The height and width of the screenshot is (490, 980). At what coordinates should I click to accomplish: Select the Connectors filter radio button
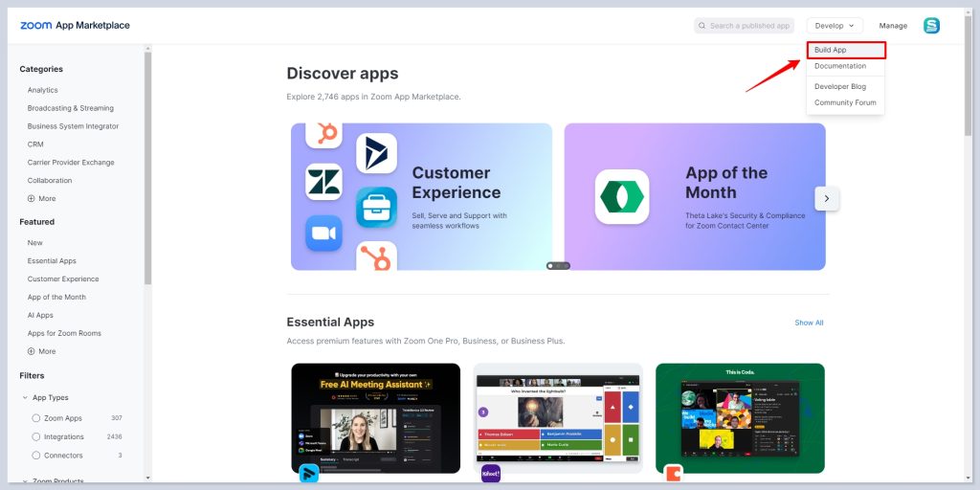(x=36, y=456)
